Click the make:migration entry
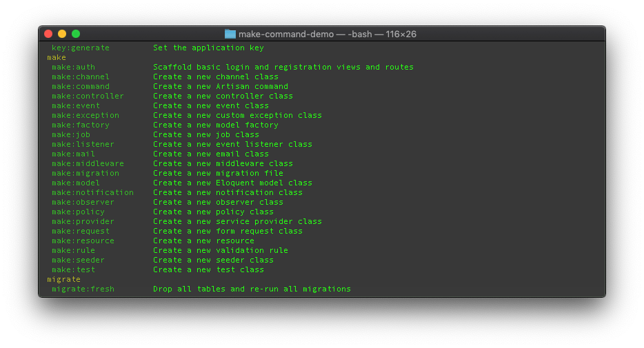The height and width of the screenshot is (348, 644). 85,173
